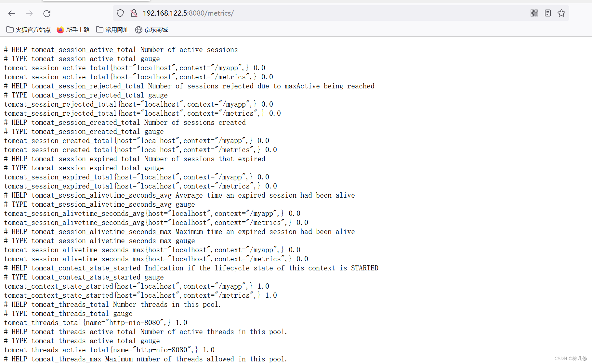Bookmark this page with the star
The height and width of the screenshot is (364, 592).
561,13
